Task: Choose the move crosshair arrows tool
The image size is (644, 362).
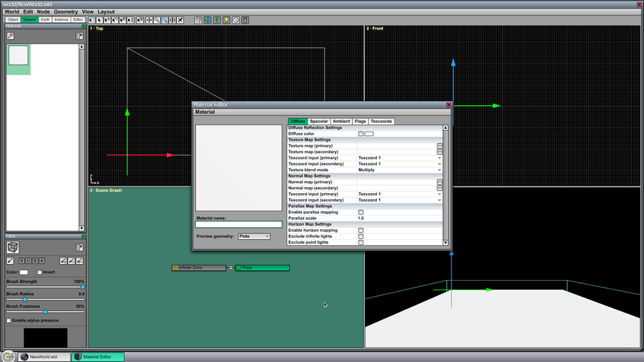Action: (x=149, y=20)
